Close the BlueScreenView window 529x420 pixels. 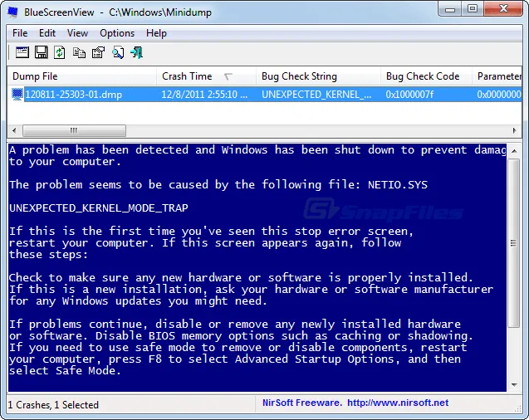[503, 9]
